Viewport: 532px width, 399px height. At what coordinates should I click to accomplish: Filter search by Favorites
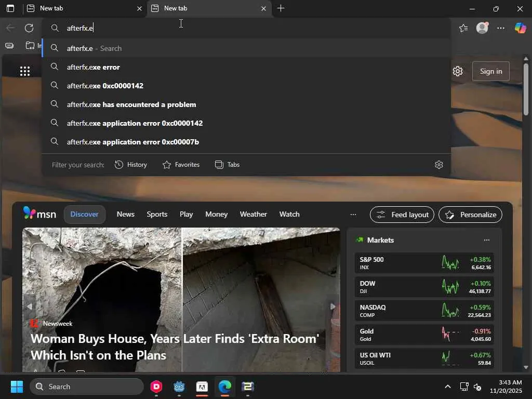point(181,165)
